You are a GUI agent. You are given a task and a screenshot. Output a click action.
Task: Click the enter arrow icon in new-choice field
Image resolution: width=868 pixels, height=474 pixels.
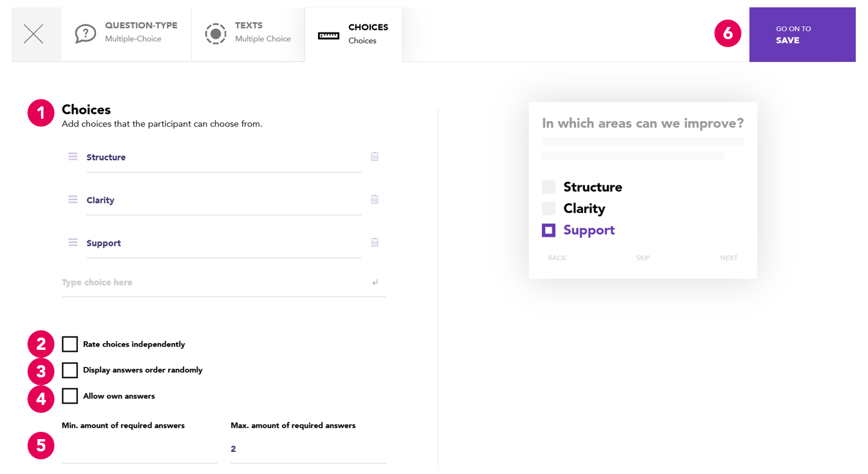tap(375, 283)
